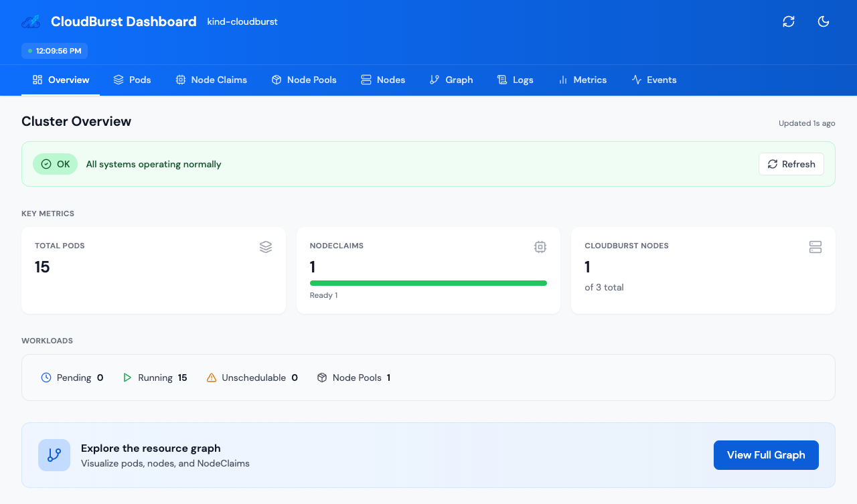Toggle dark mode with the moon icon

[x=824, y=21]
